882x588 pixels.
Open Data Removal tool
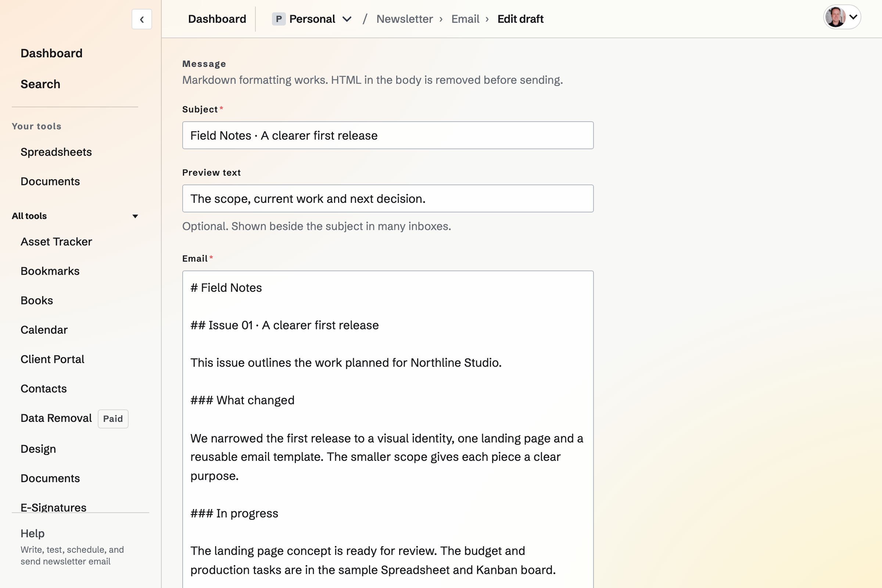(56, 418)
